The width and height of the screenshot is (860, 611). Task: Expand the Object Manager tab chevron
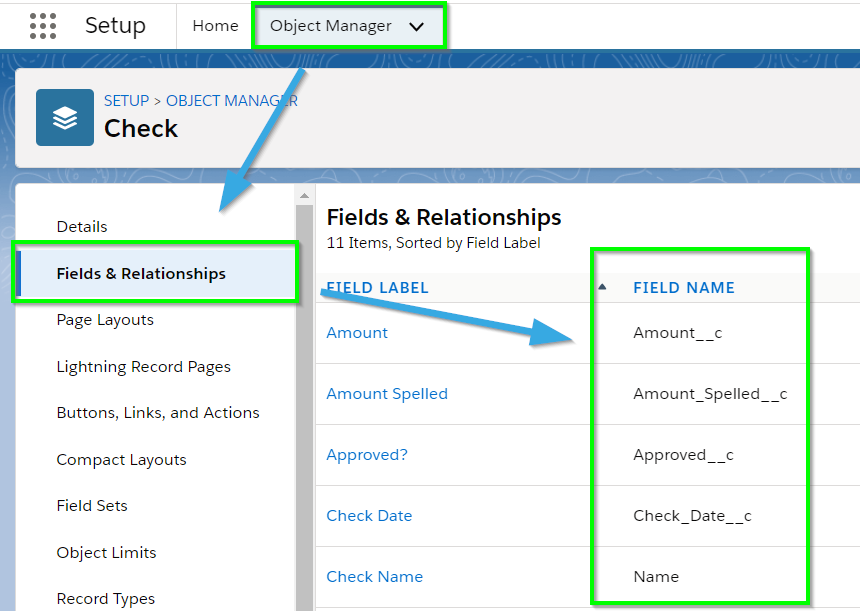pyautogui.click(x=417, y=26)
